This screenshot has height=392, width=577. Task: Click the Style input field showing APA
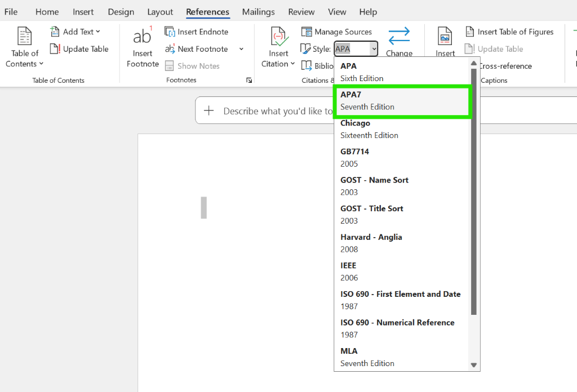pyautogui.click(x=352, y=49)
